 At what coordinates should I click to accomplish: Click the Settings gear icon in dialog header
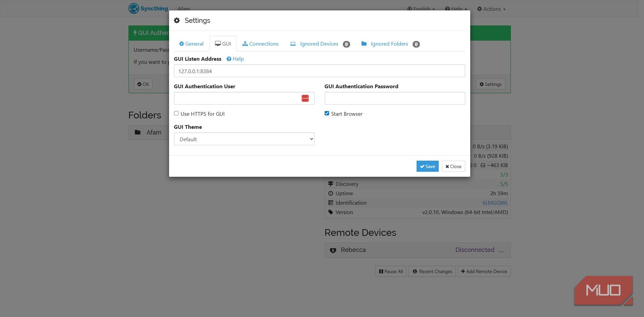click(177, 20)
